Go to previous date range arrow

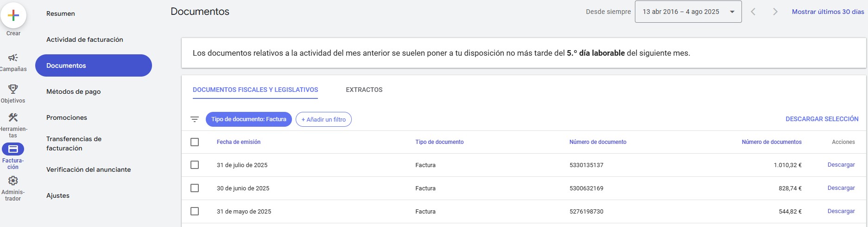753,12
